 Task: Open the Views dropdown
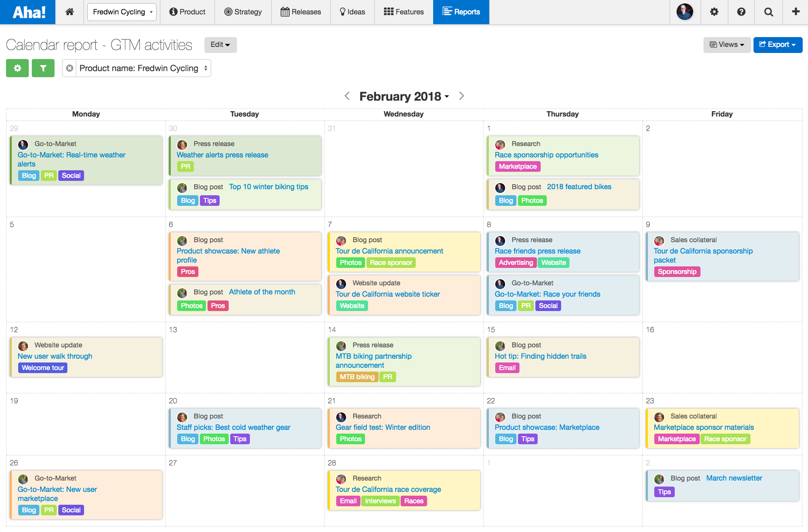tap(727, 45)
